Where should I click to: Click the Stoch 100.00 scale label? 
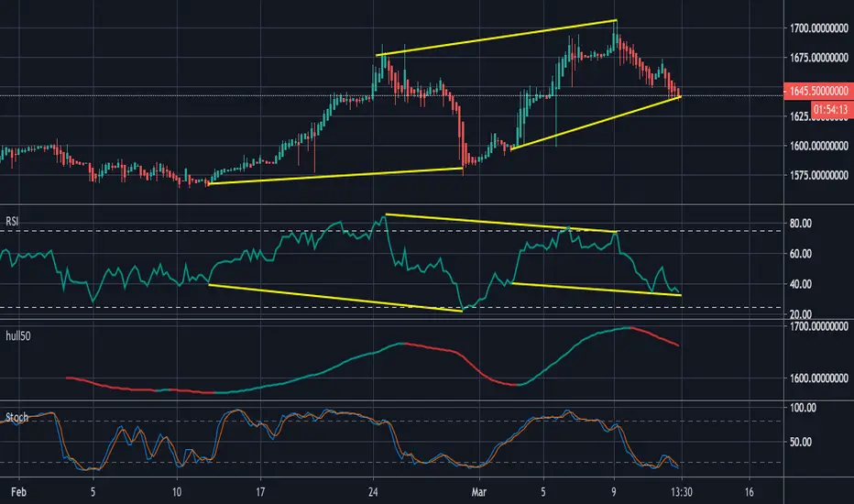(803, 408)
